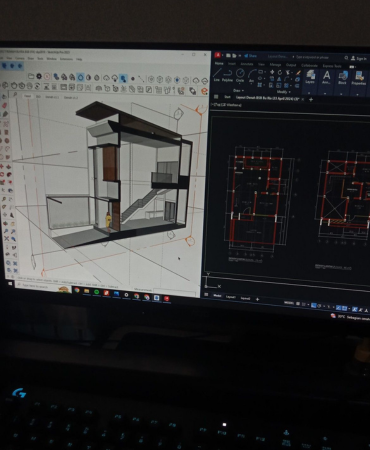Add a new drawing tab with plus button
The width and height of the screenshot is (370, 450).
point(311,99)
